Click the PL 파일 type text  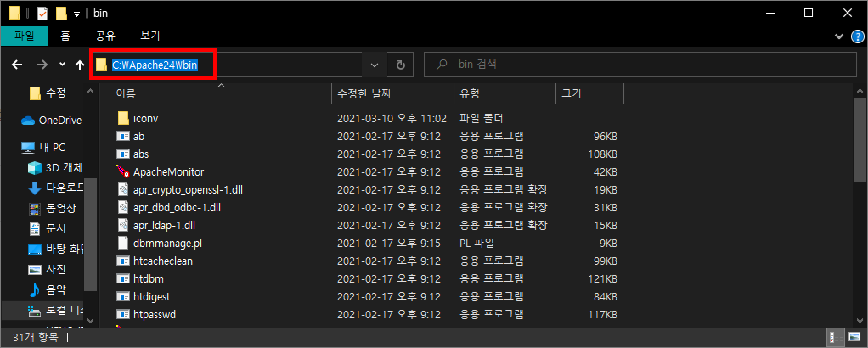click(477, 243)
